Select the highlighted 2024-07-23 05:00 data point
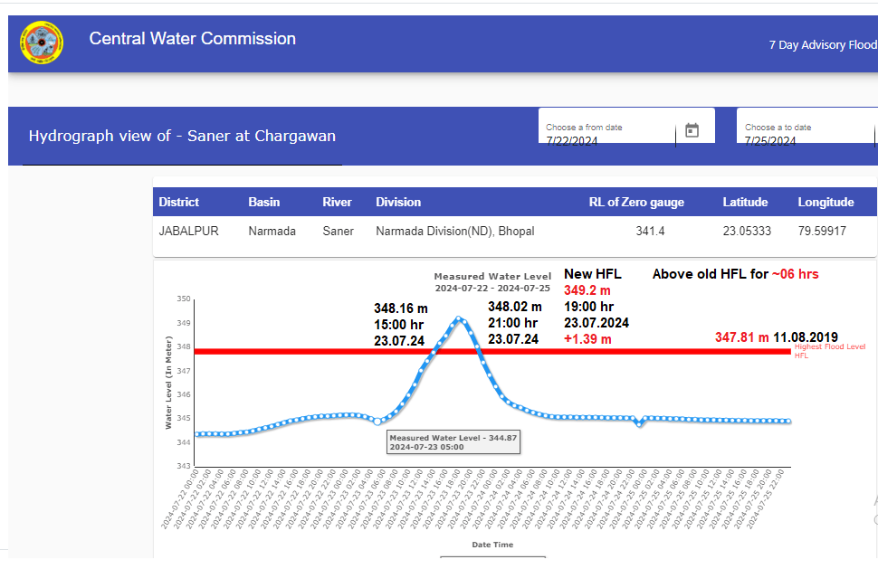 tap(377, 421)
